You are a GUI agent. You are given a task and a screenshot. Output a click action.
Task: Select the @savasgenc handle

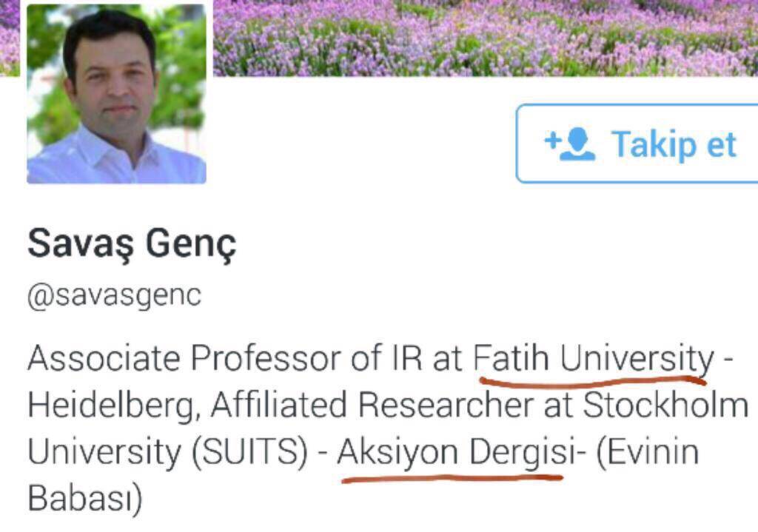pos(114,295)
